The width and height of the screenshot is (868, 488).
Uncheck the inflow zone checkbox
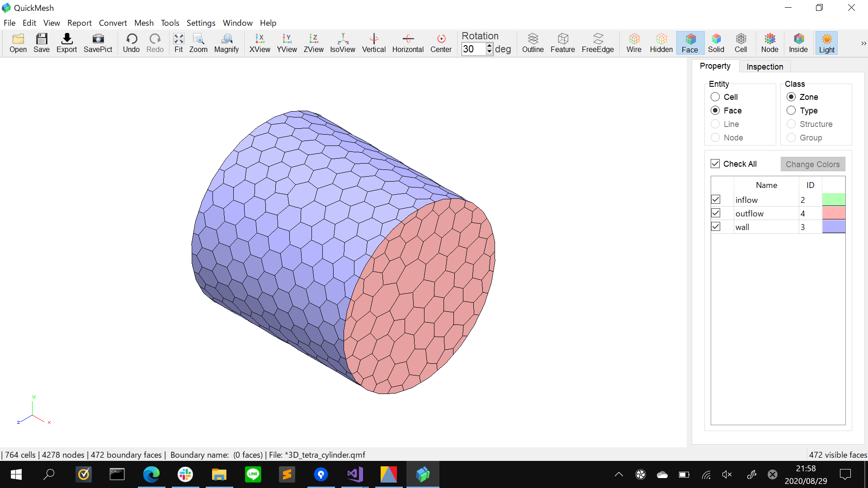pos(716,199)
